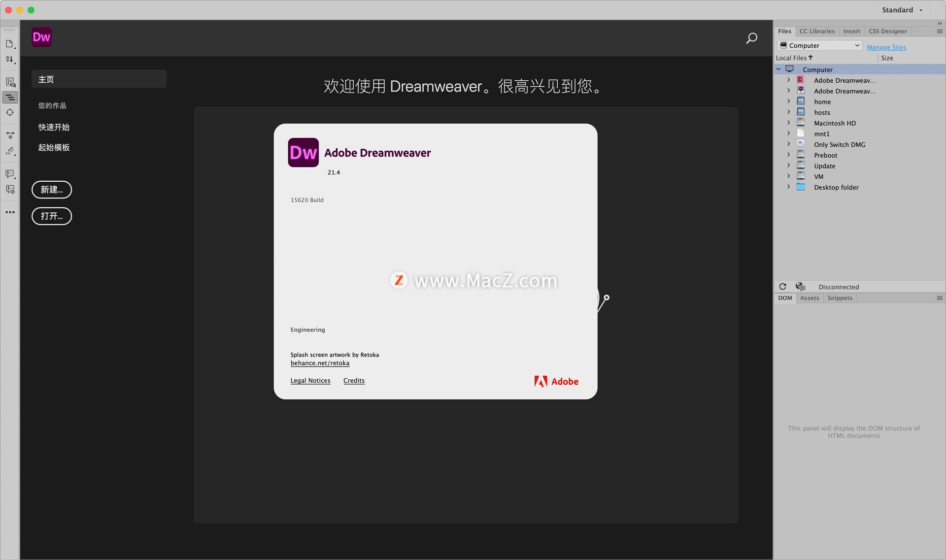
Task: Expand the Macintosh HD node
Action: 788,123
